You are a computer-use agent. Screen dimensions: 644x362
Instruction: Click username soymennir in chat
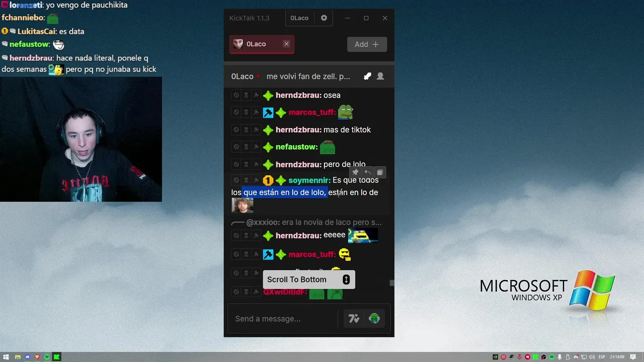pos(309,180)
